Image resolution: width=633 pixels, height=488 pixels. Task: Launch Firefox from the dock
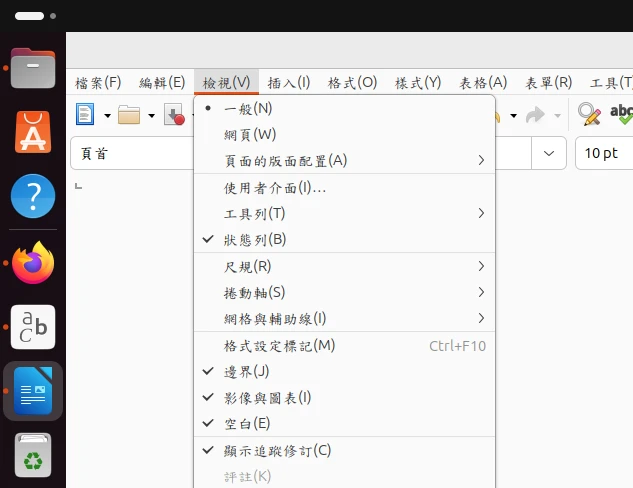[x=33, y=262]
